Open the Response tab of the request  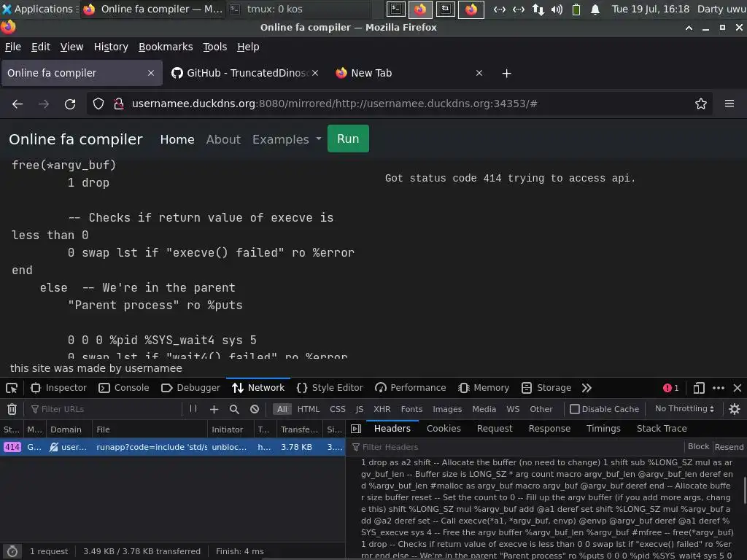click(x=549, y=429)
